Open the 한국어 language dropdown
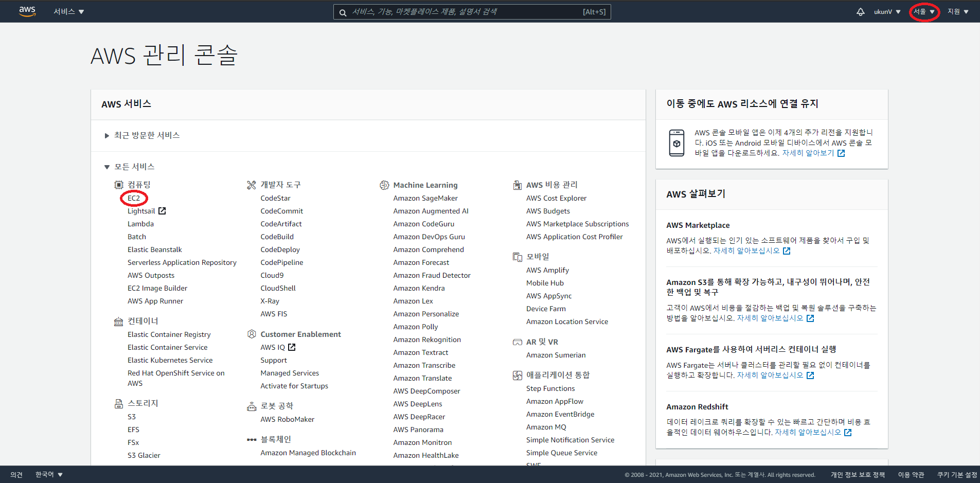 tap(49, 474)
